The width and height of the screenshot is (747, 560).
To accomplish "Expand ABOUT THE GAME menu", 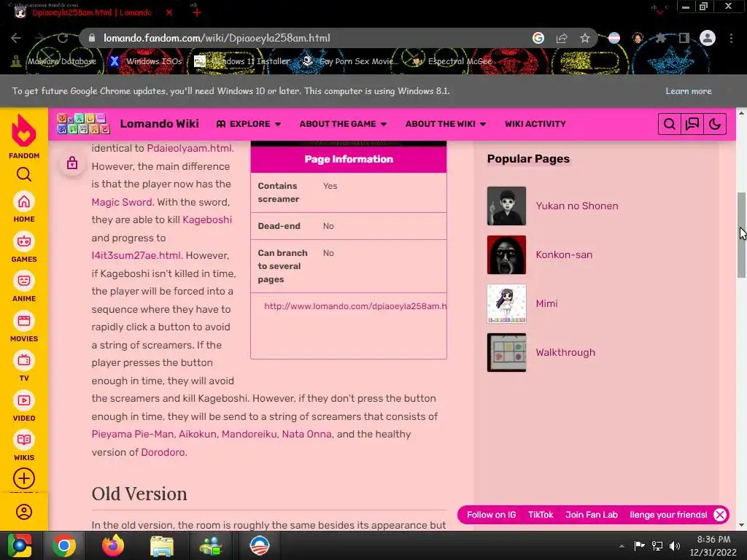I will click(343, 124).
